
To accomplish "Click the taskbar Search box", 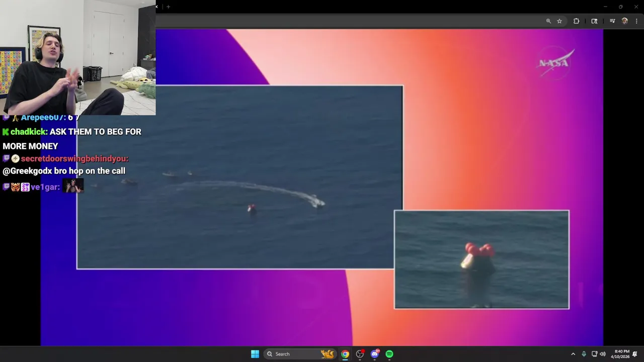I will pyautogui.click(x=300, y=354).
